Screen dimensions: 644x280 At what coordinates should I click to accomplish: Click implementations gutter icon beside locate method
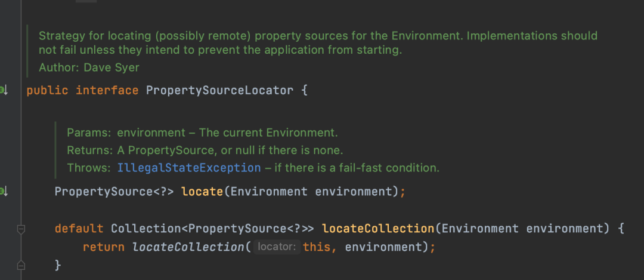(3, 192)
